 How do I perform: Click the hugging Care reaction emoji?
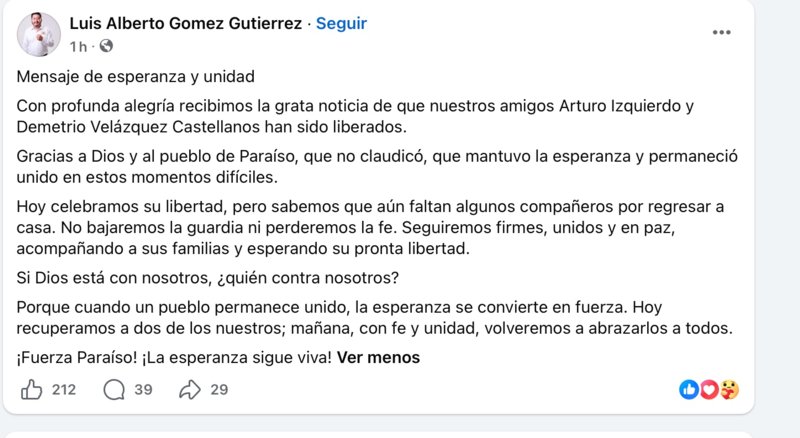[x=730, y=390]
